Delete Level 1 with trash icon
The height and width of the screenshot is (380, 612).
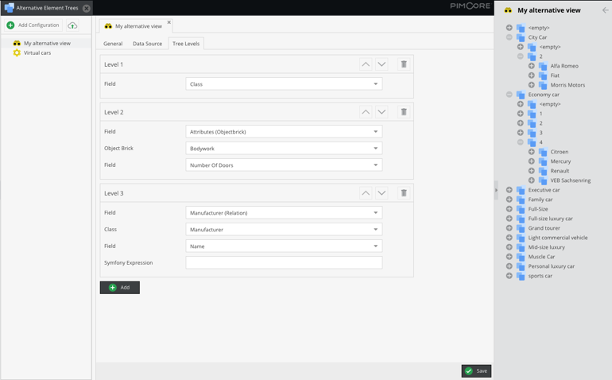[x=404, y=64]
